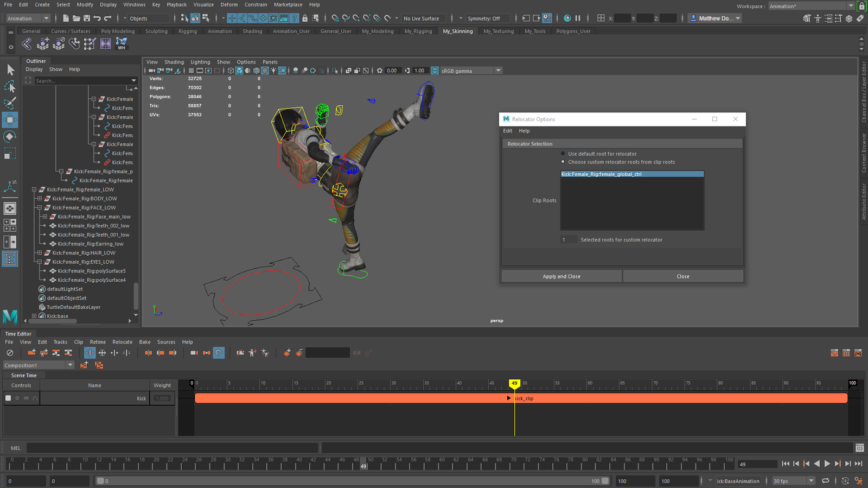Toggle solo on the Kick track
The height and width of the screenshot is (488, 868).
[x=26, y=398]
